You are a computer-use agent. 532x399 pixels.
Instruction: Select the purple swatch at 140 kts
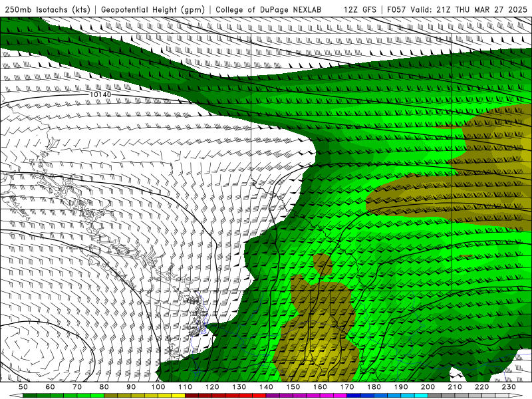click(273, 395)
